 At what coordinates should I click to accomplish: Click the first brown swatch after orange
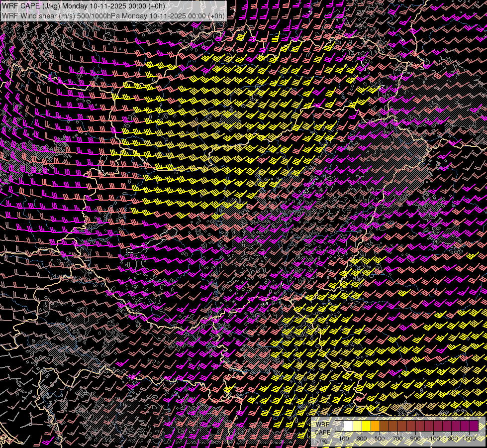[384, 426]
